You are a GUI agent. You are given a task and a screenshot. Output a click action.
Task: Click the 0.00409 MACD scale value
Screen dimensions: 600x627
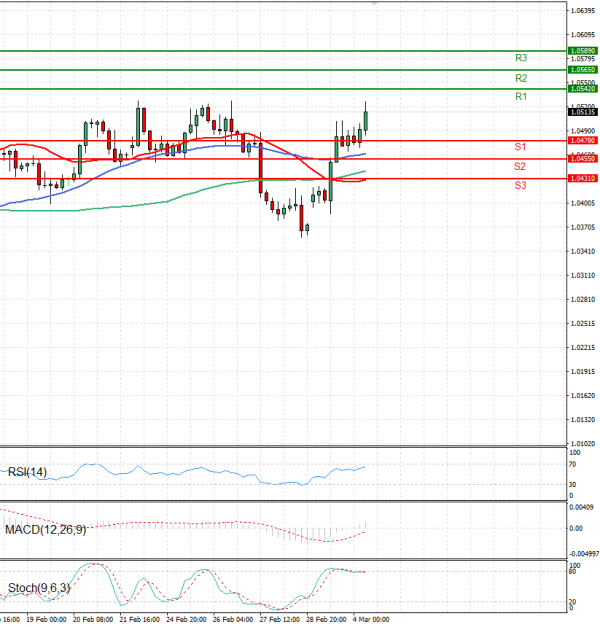pyautogui.click(x=581, y=507)
